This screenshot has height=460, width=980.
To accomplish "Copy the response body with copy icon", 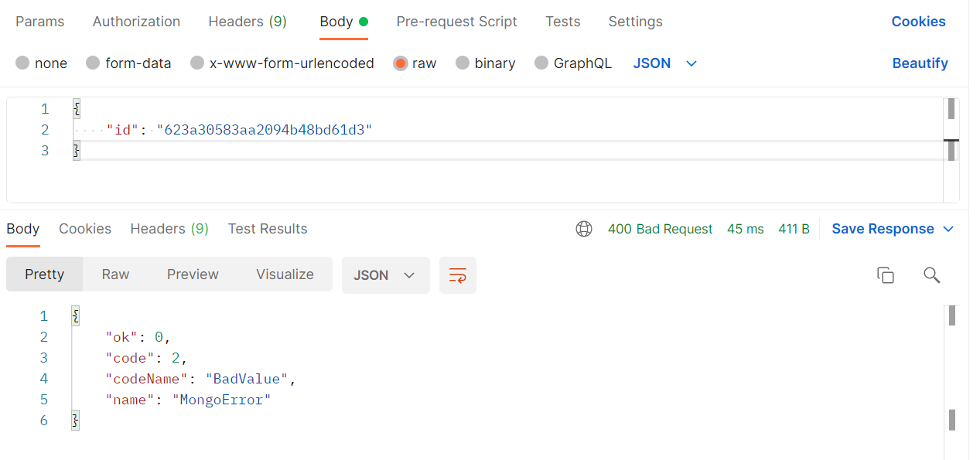I will coord(886,275).
